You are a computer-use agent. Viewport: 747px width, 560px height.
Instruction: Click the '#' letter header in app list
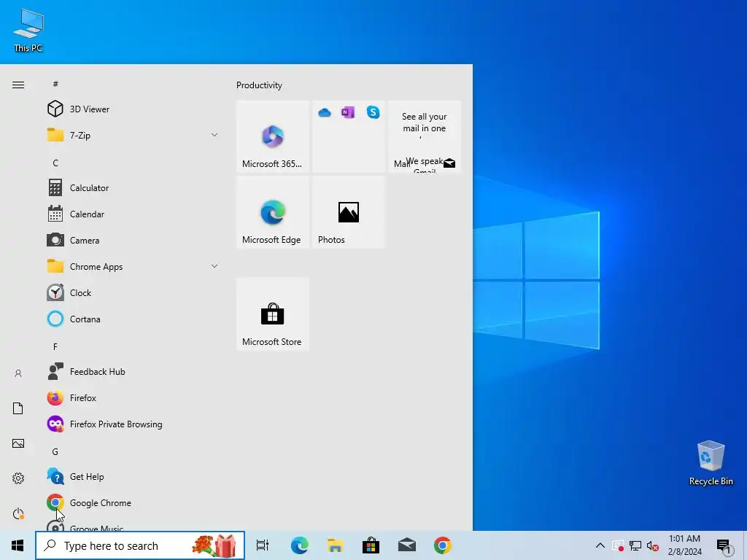click(55, 84)
